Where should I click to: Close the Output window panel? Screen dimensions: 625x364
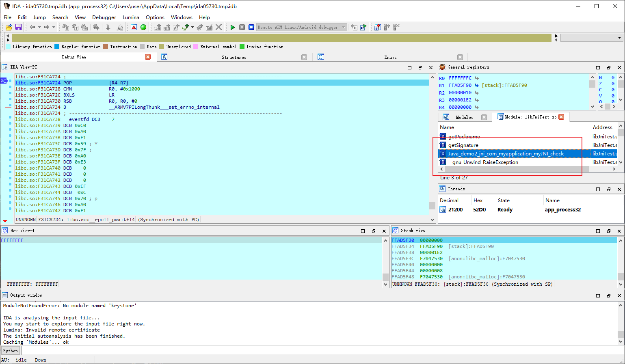(x=619, y=295)
